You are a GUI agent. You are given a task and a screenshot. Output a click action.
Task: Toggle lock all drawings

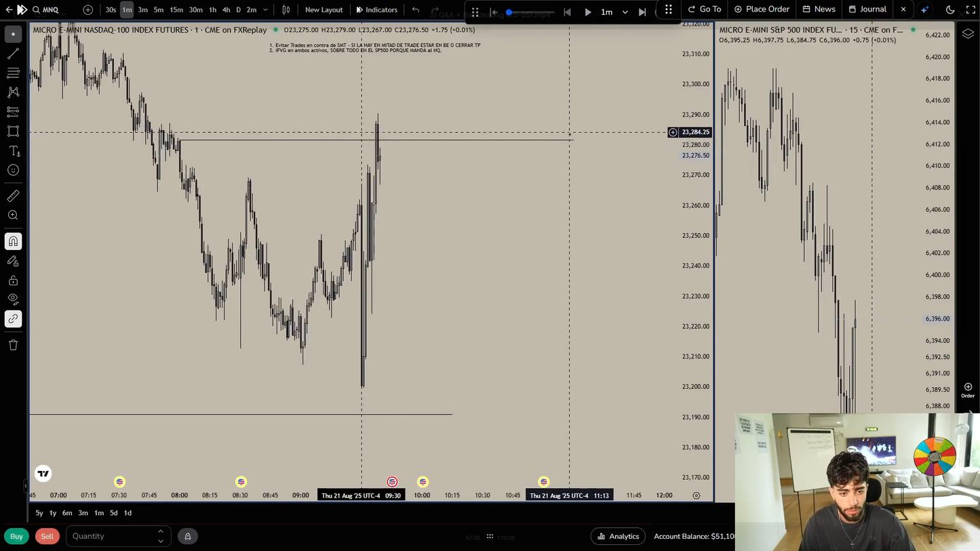(x=13, y=281)
